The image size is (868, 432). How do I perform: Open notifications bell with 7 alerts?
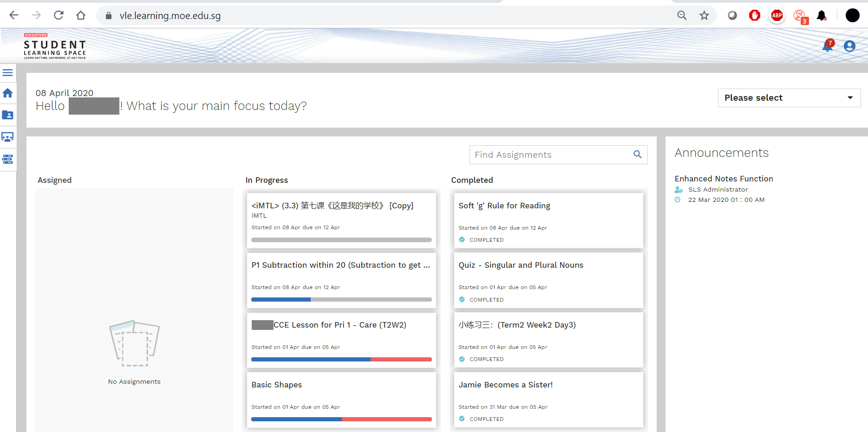[x=828, y=45]
